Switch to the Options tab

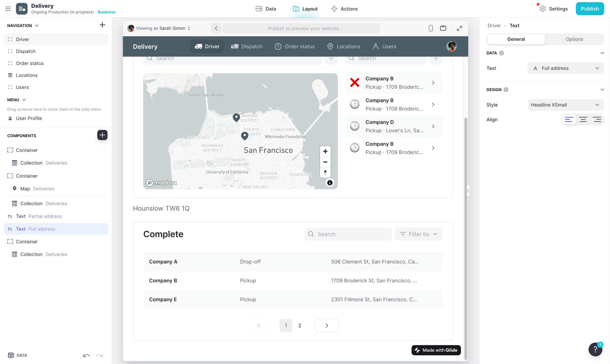pyautogui.click(x=574, y=39)
